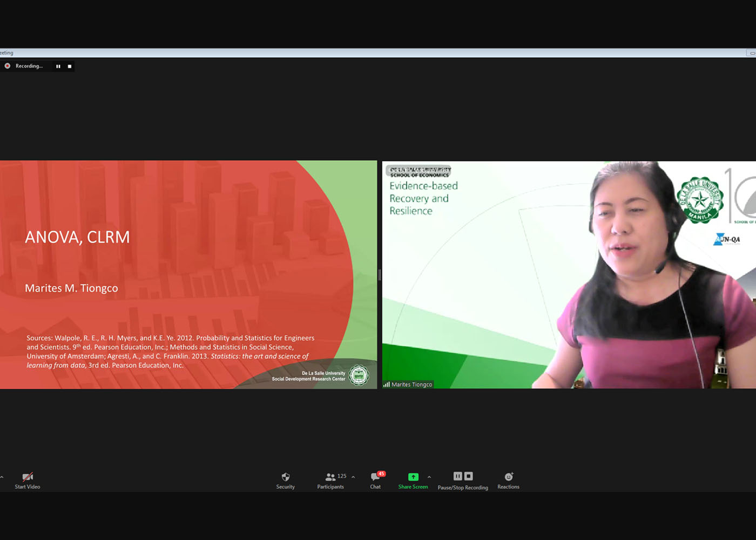Stop recording in top-left recording indicator
This screenshot has height=540, width=756.
[x=70, y=66]
